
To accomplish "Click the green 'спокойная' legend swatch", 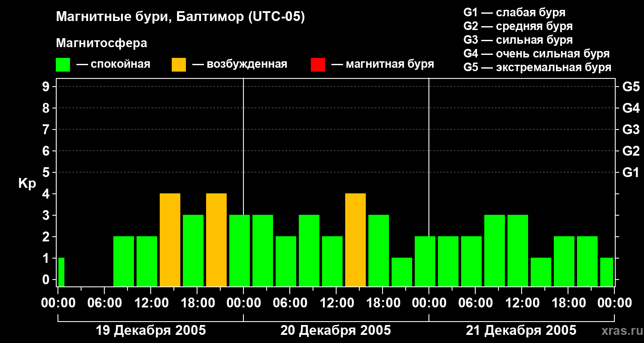I will click(63, 65).
